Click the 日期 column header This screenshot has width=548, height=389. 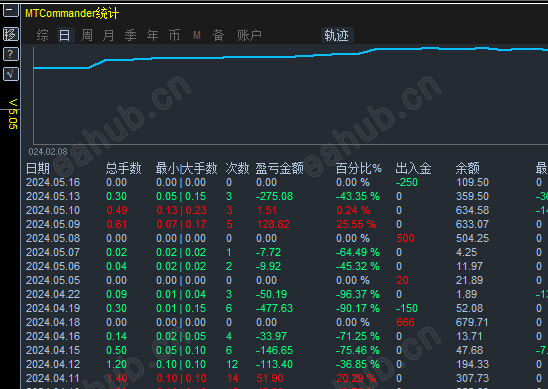(38, 168)
